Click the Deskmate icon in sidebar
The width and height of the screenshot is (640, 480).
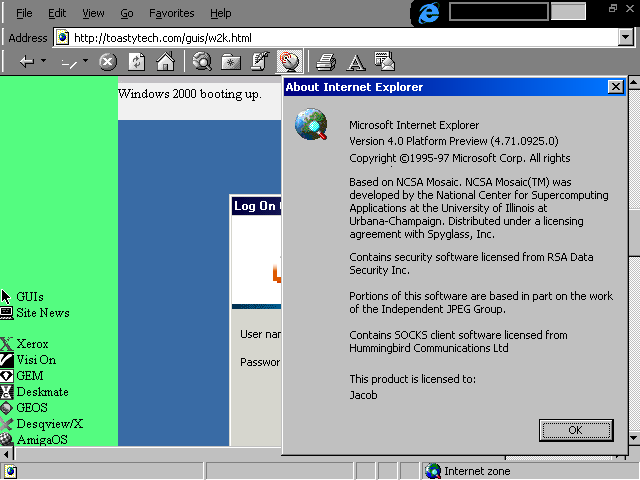7,392
